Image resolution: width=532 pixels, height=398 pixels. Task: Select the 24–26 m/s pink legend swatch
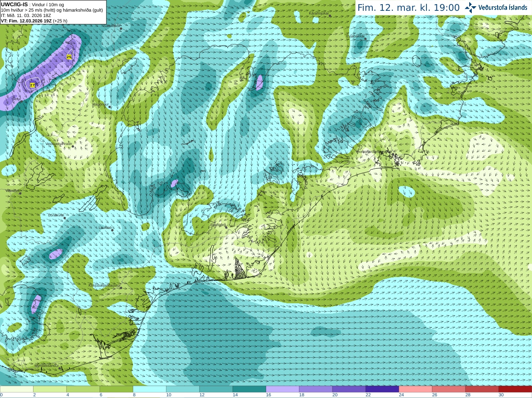point(416,389)
